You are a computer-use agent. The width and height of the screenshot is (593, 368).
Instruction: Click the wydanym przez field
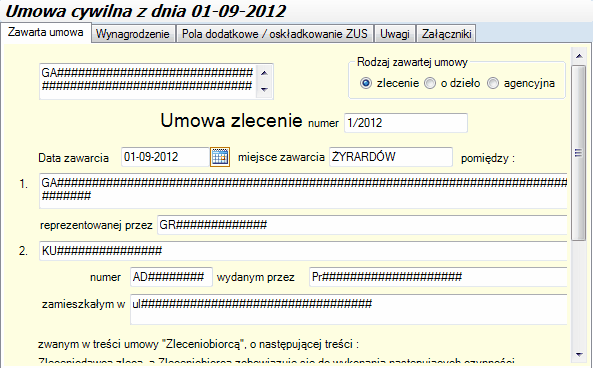[x=438, y=277]
